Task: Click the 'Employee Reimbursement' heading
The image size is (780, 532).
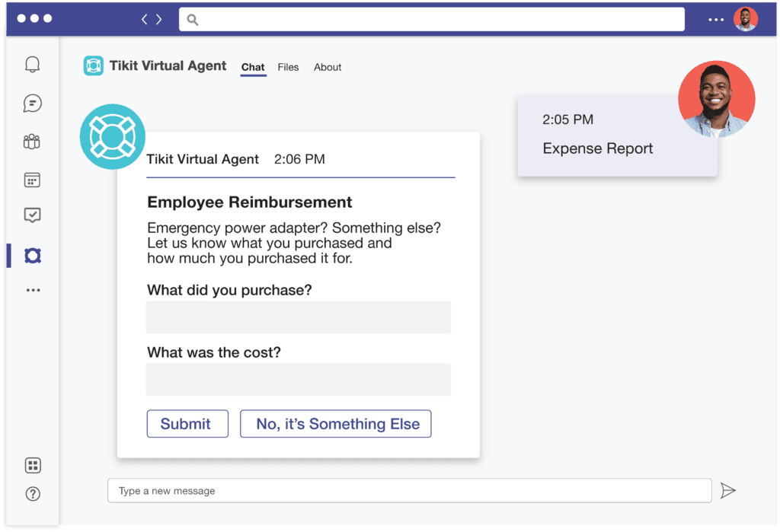Action: click(x=250, y=202)
